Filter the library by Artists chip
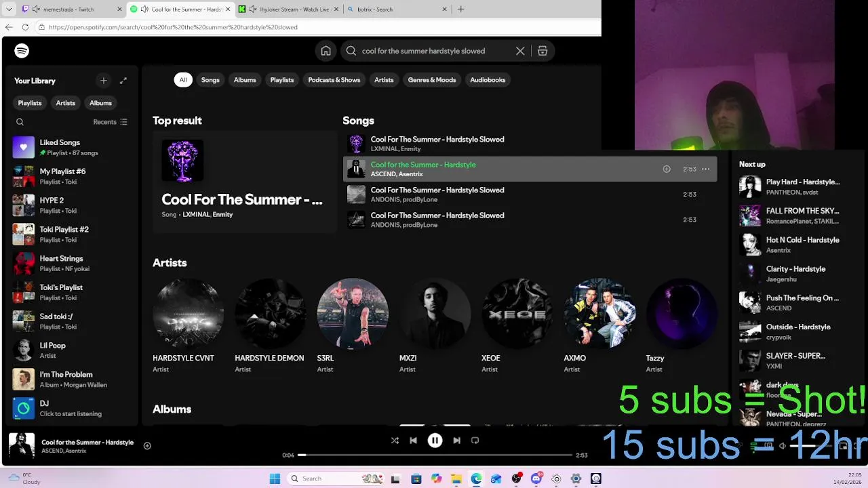This screenshot has height=488, width=868. click(x=66, y=103)
